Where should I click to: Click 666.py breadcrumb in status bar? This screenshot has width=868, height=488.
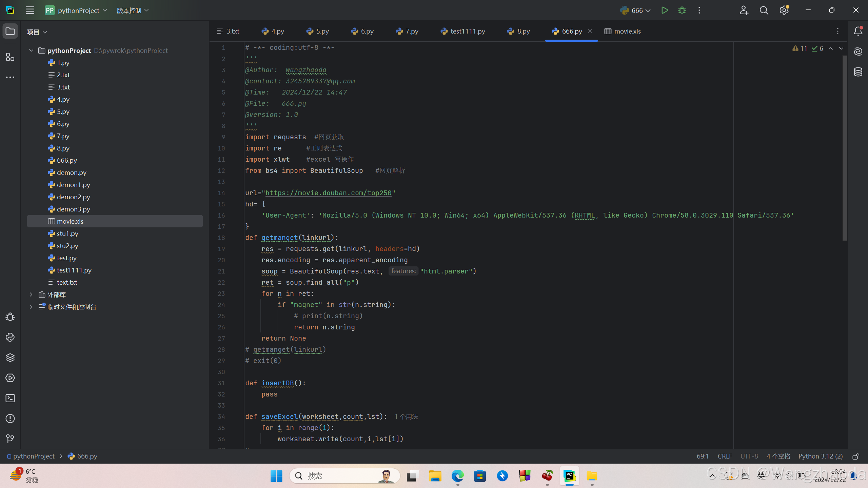coord(83,456)
